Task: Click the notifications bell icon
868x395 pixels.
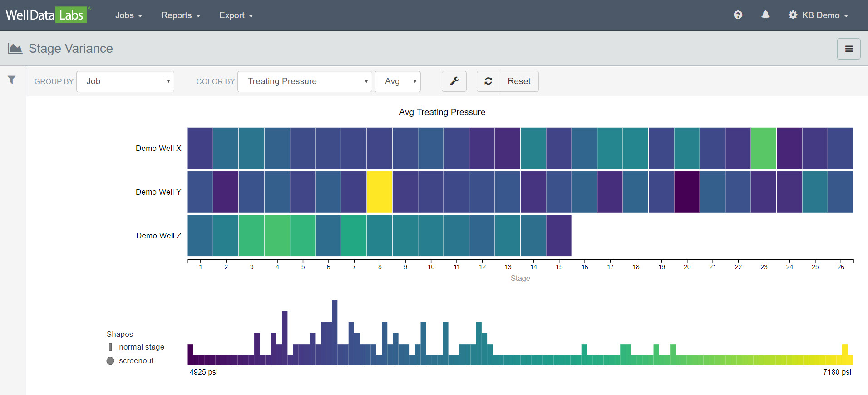Action: (x=765, y=15)
